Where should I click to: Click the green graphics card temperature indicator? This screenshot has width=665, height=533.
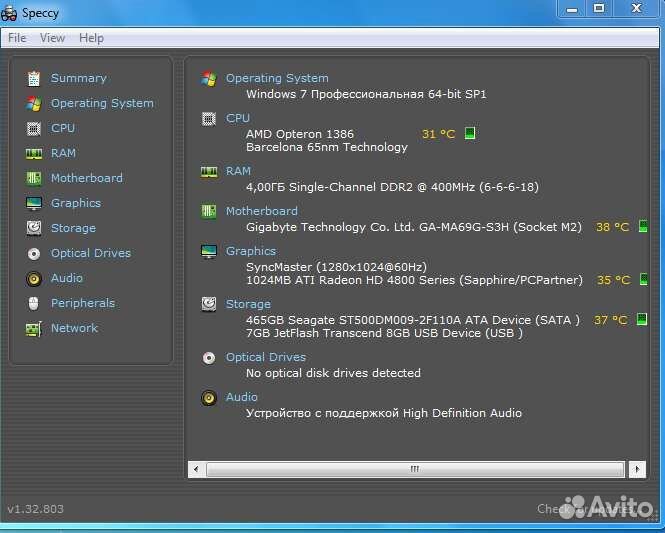[644, 279]
